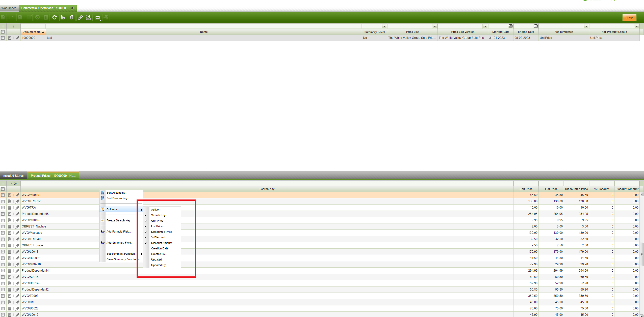This screenshot has width=644, height=317.
Task: Click the edit pencil icon for WVG/M0010
Action: [x=17, y=195]
